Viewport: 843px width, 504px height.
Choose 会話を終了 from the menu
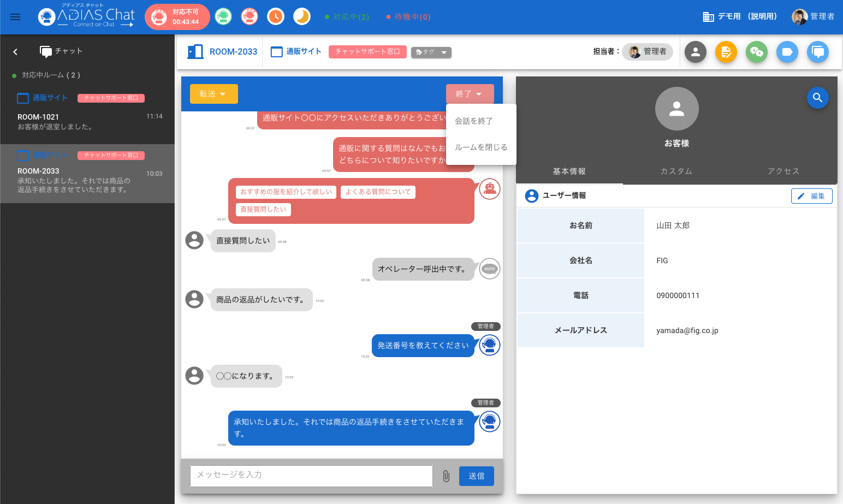(x=474, y=121)
